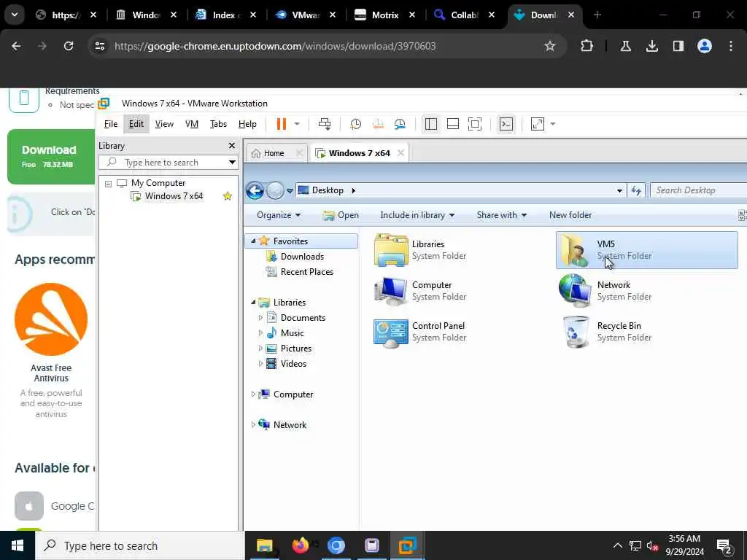
Task: Click the send Ctrl+Alt+Del toolbar icon
Action: pyautogui.click(x=325, y=124)
